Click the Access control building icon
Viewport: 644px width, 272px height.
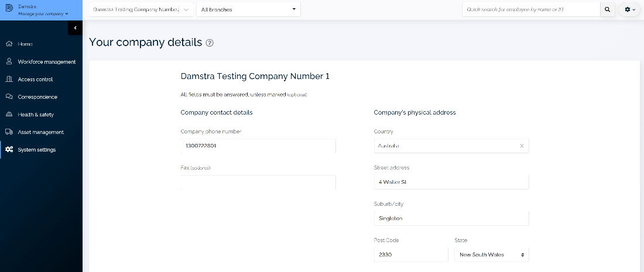pos(9,79)
